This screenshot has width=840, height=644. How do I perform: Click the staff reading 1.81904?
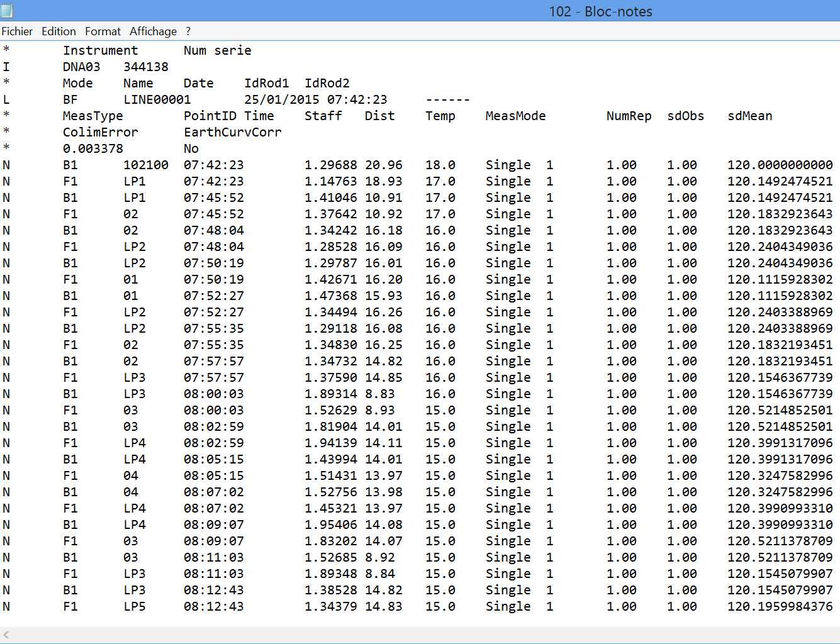click(x=331, y=426)
